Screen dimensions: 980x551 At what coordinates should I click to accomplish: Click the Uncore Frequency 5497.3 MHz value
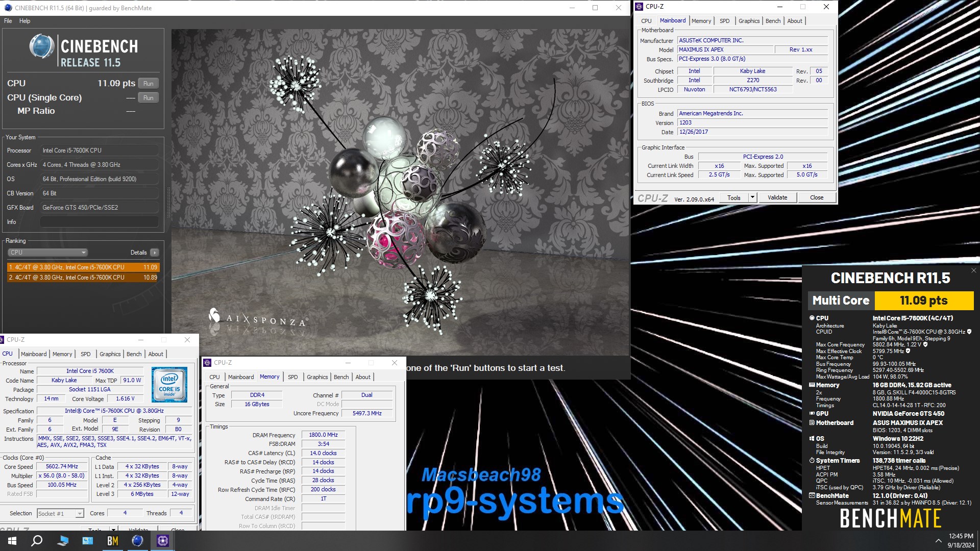coord(367,413)
